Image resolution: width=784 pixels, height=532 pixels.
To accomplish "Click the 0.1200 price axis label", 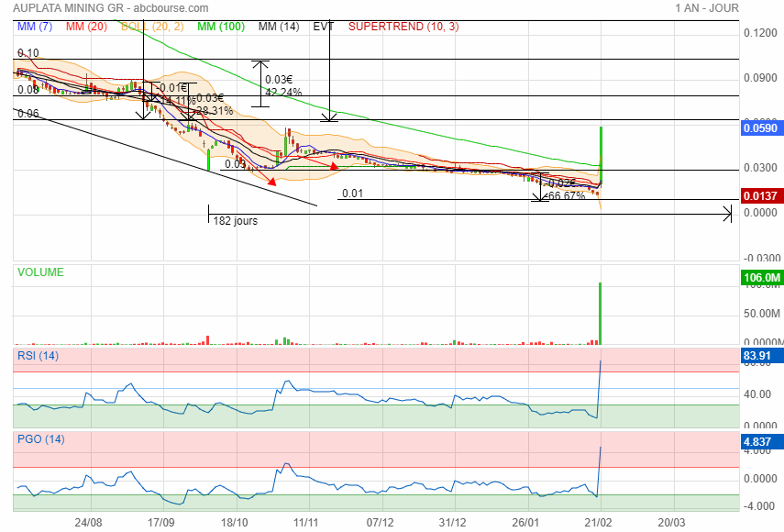I will [x=760, y=33].
